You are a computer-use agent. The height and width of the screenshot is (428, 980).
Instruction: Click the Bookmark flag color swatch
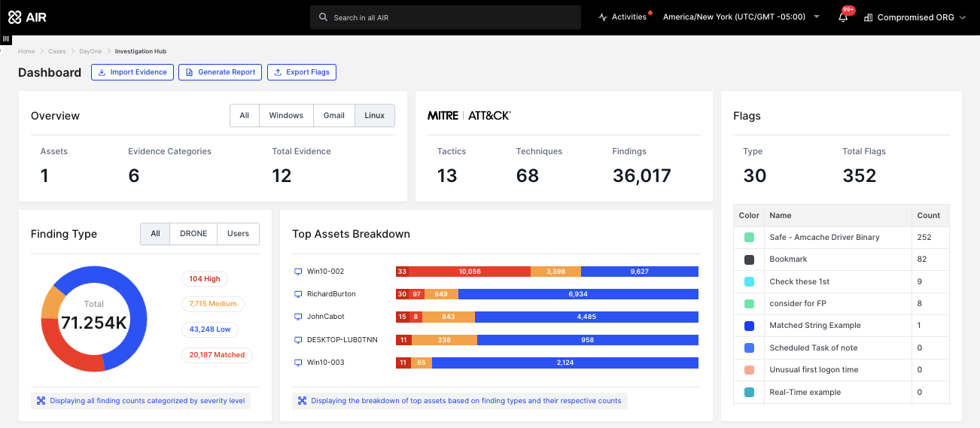(x=749, y=260)
